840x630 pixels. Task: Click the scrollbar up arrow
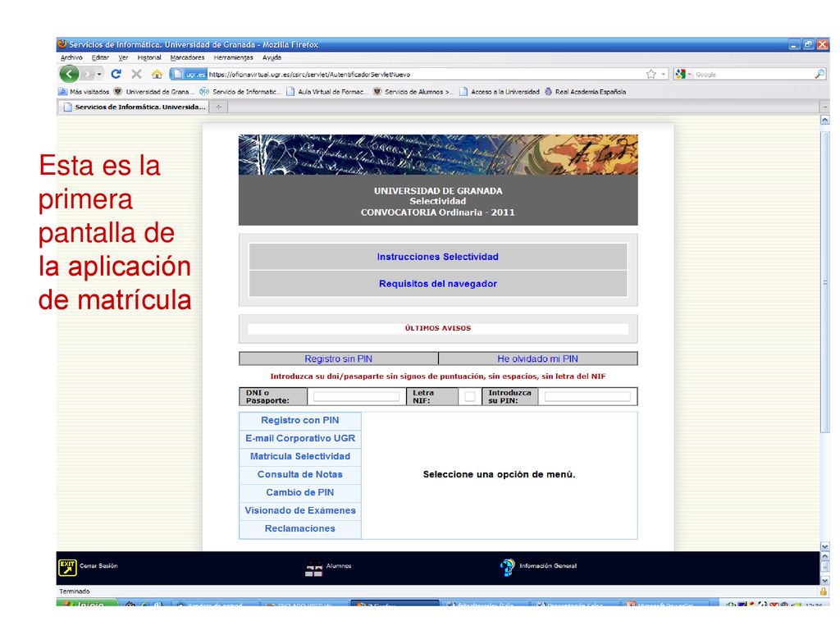click(x=825, y=120)
